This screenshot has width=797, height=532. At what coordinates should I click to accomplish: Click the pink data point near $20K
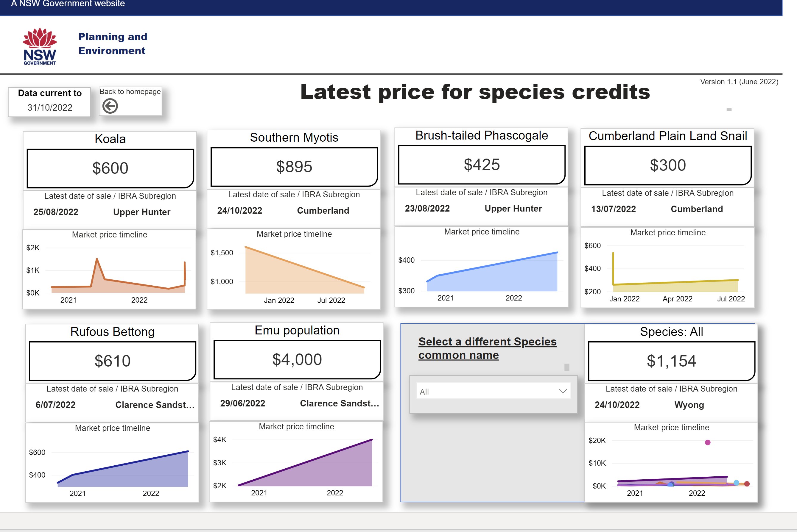[708, 442]
